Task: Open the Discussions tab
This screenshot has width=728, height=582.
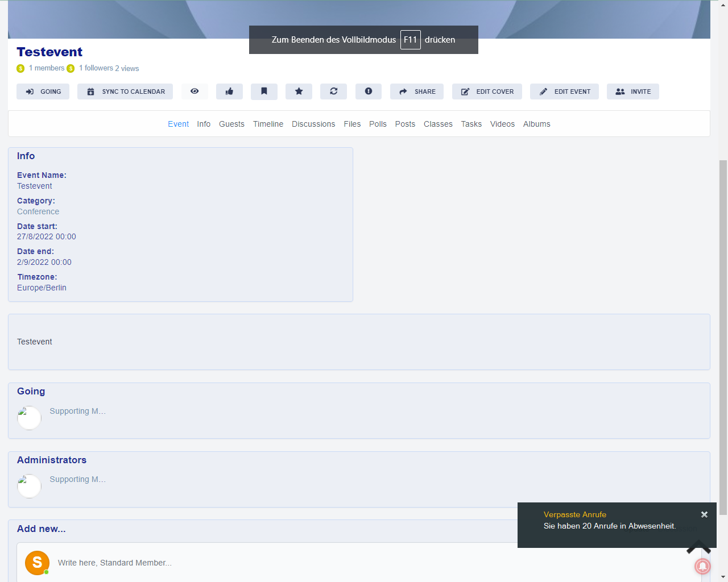Action: [313, 124]
